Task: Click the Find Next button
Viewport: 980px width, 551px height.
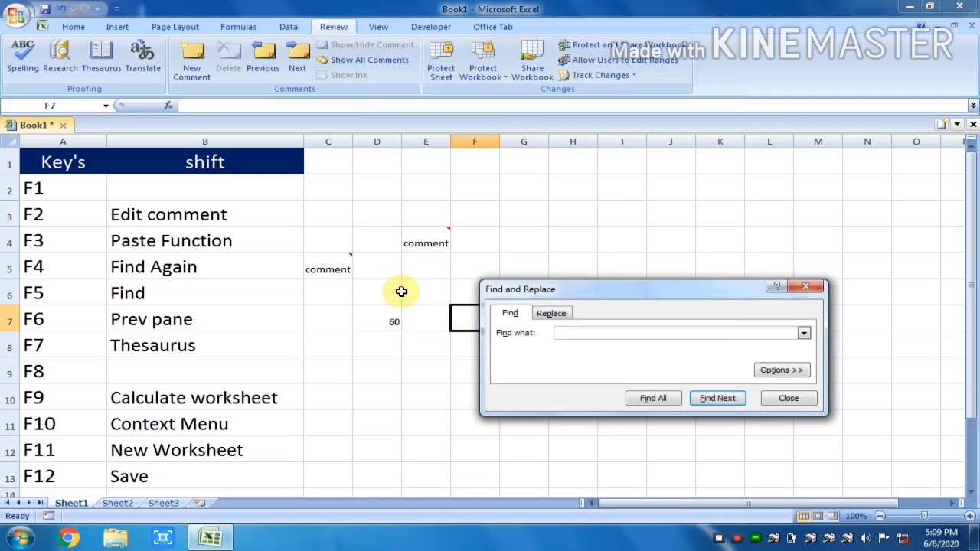Action: 717,398
